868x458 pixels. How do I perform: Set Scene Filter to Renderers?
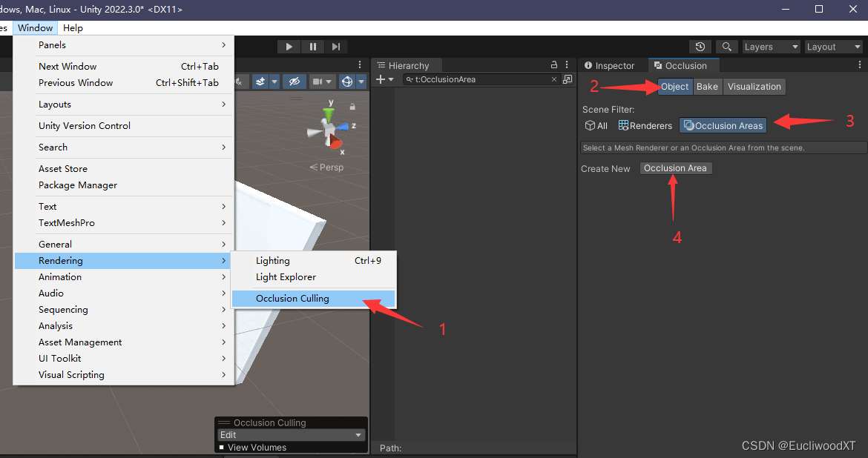(645, 126)
